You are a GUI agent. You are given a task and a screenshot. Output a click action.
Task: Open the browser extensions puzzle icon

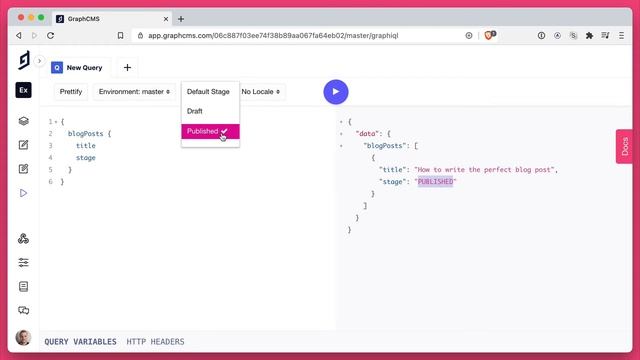pyautogui.click(x=589, y=36)
